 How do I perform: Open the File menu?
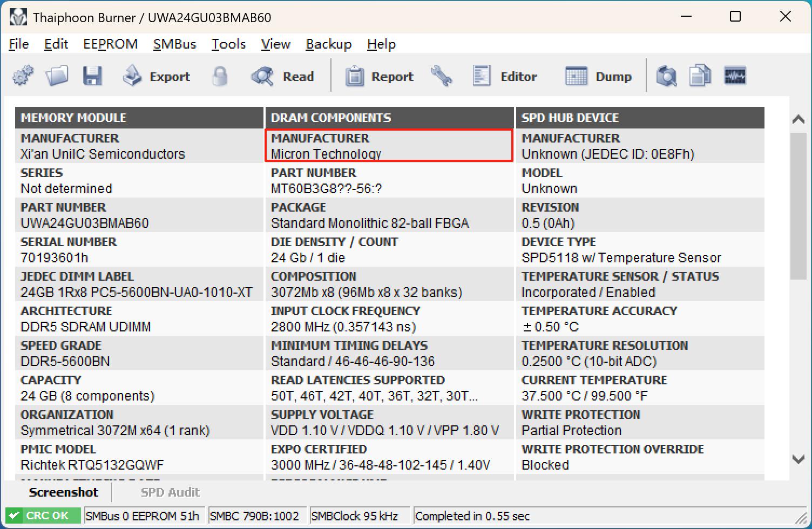coord(19,44)
